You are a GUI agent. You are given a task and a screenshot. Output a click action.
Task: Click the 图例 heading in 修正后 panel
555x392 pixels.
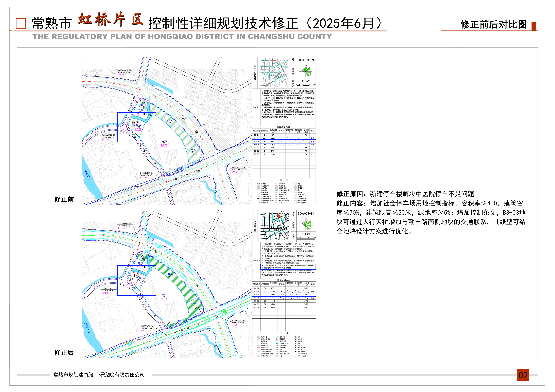point(284,333)
